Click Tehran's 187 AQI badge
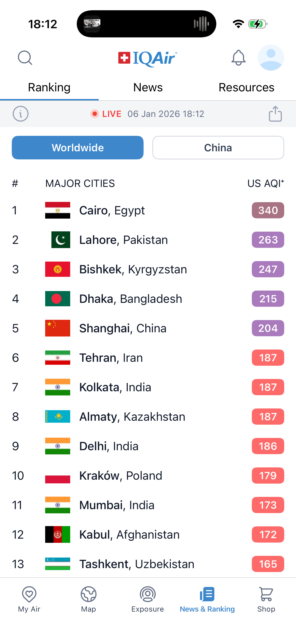The image size is (296, 644). pyautogui.click(x=268, y=358)
